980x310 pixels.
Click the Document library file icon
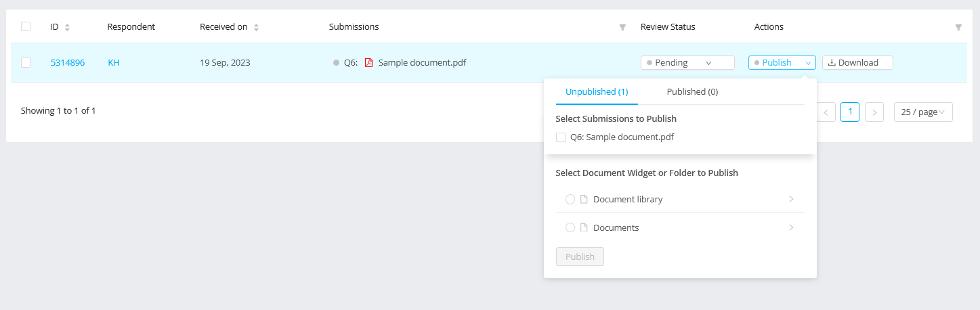[584, 200]
